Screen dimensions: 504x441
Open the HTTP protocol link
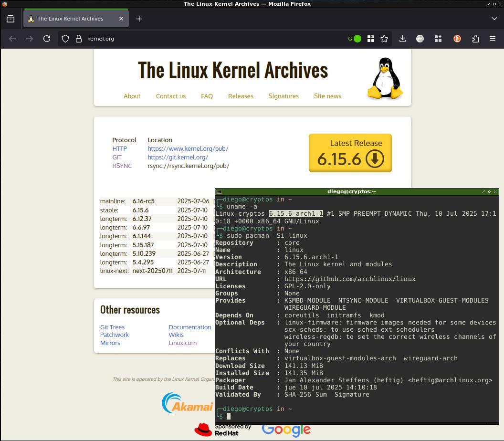tap(120, 148)
